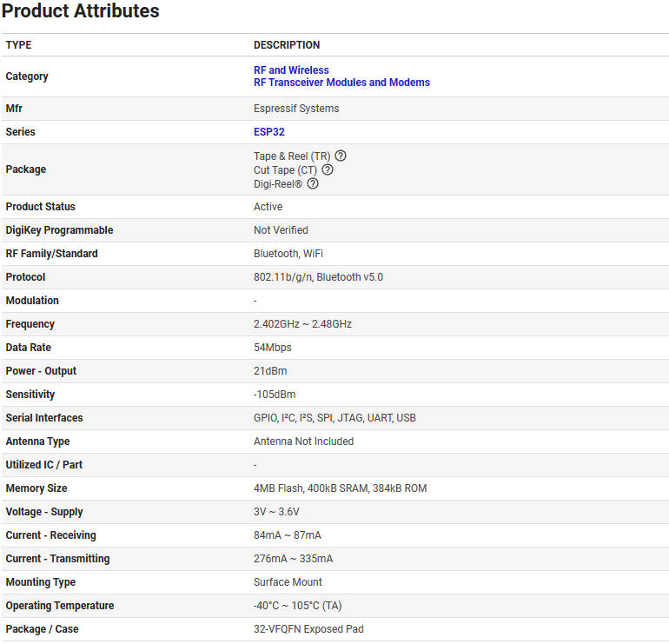Screen dimensions: 669x644
Task: Open the RF and Wireless category link
Action: (x=291, y=70)
